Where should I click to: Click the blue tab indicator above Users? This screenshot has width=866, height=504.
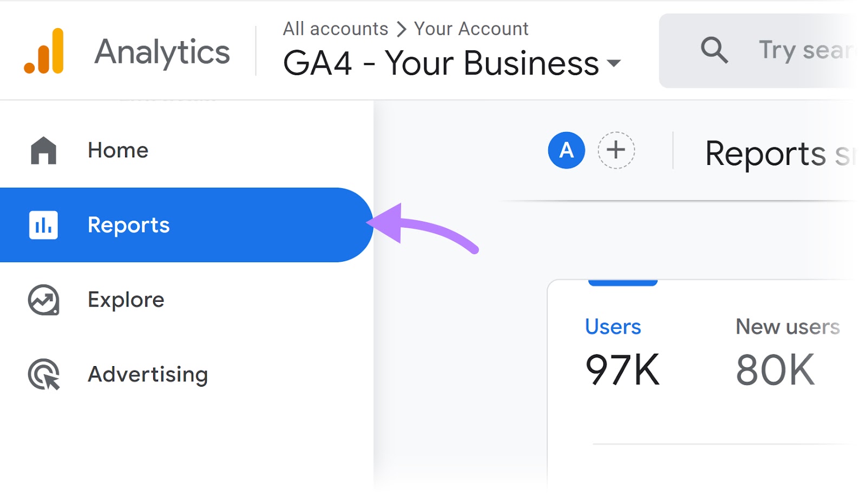click(x=623, y=281)
